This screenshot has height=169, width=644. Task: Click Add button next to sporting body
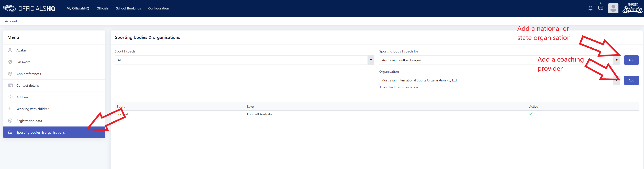[631, 60]
